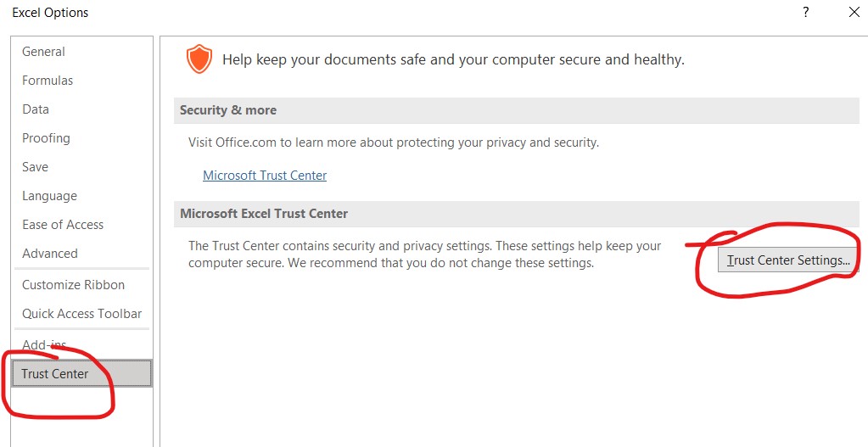Switch to the Language options
The image size is (868, 447).
tap(49, 196)
